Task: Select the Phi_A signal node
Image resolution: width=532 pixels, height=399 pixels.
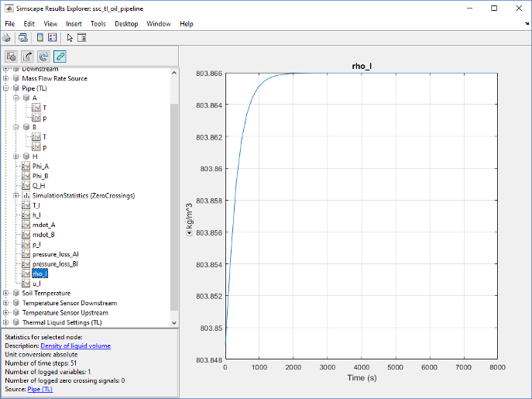Action: [x=40, y=166]
